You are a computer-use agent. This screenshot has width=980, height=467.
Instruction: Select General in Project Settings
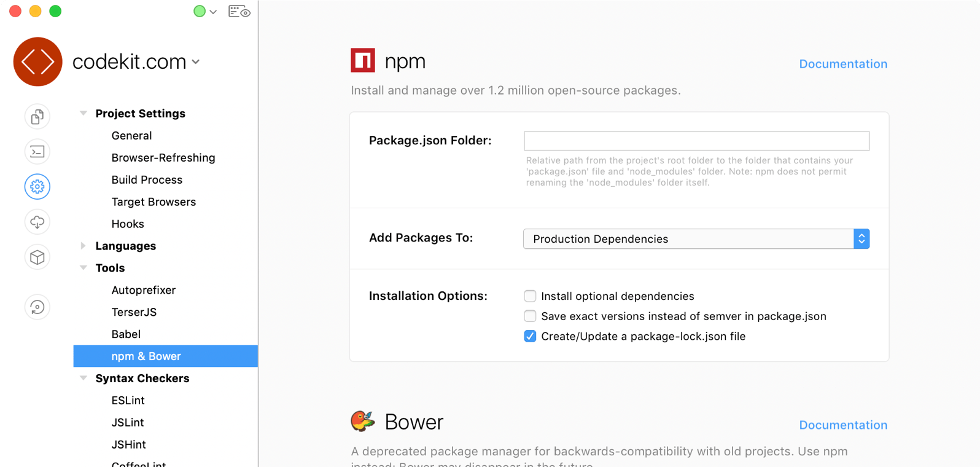pos(131,136)
